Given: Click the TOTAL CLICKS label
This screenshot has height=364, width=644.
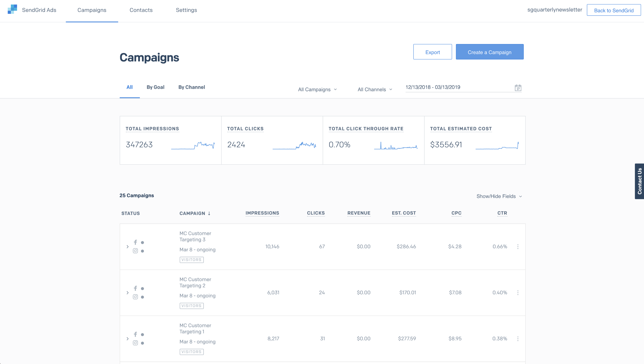Looking at the screenshot, I should (245, 128).
